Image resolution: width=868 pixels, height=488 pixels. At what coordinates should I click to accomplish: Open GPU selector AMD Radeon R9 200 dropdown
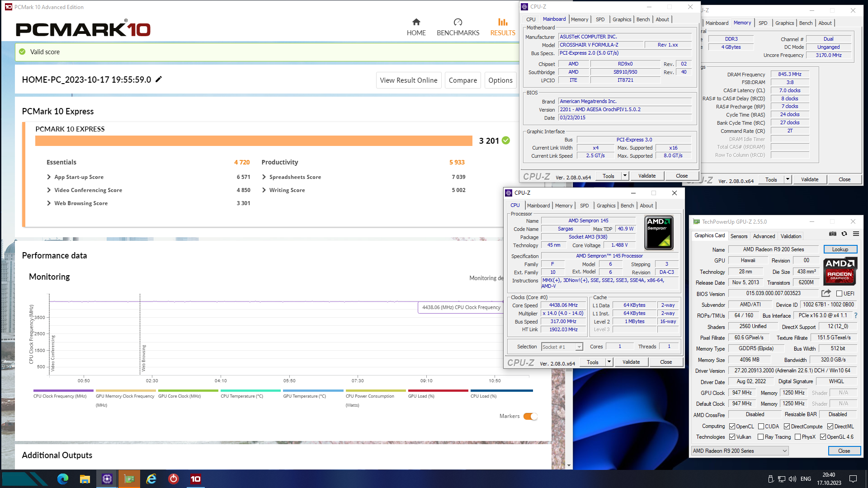click(740, 451)
